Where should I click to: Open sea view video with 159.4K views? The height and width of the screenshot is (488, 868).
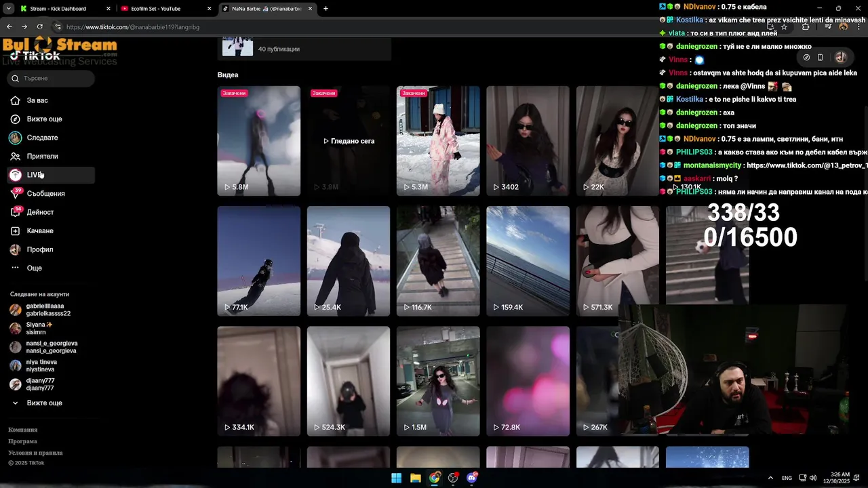(528, 261)
